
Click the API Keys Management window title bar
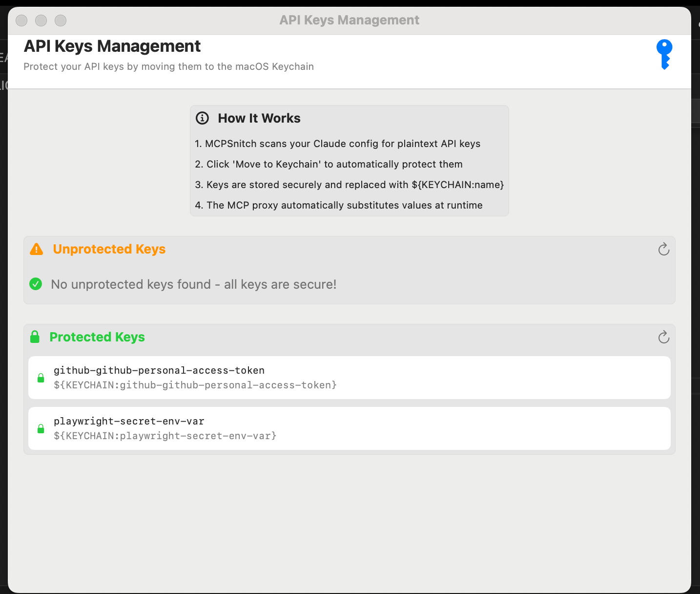click(x=350, y=20)
